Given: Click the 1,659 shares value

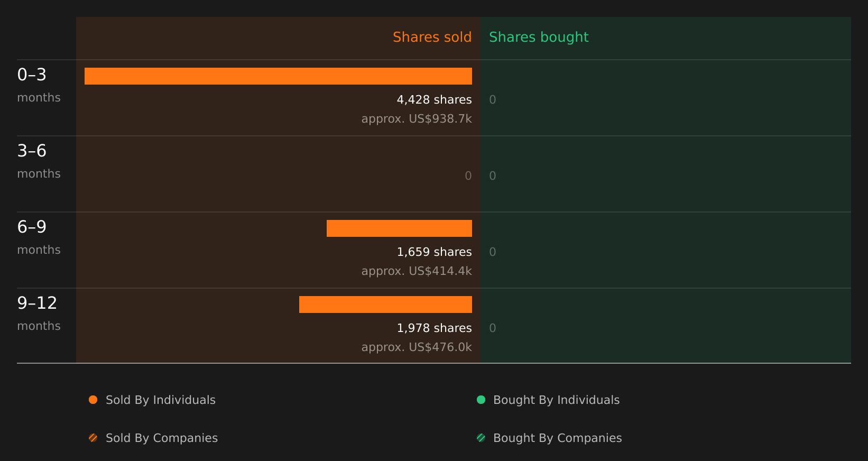Looking at the screenshot, I should [435, 252].
